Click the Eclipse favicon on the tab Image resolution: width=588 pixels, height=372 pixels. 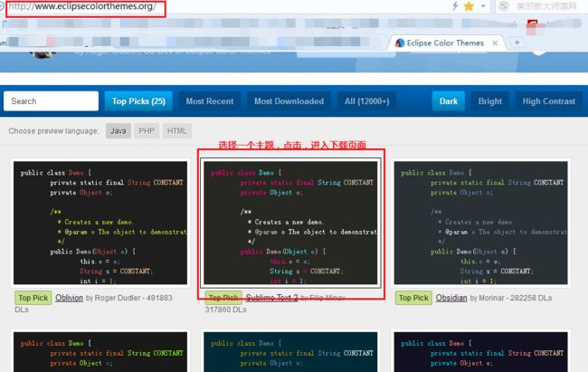pyautogui.click(x=400, y=43)
